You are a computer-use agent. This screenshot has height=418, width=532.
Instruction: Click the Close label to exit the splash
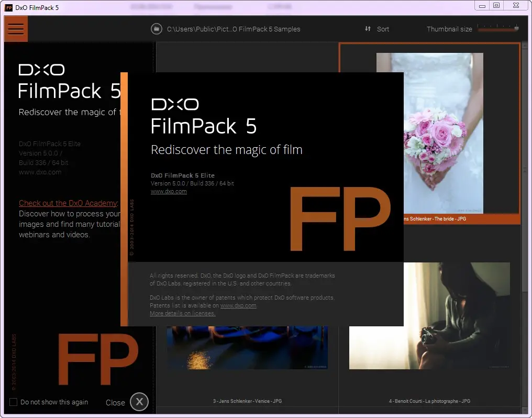coord(115,403)
